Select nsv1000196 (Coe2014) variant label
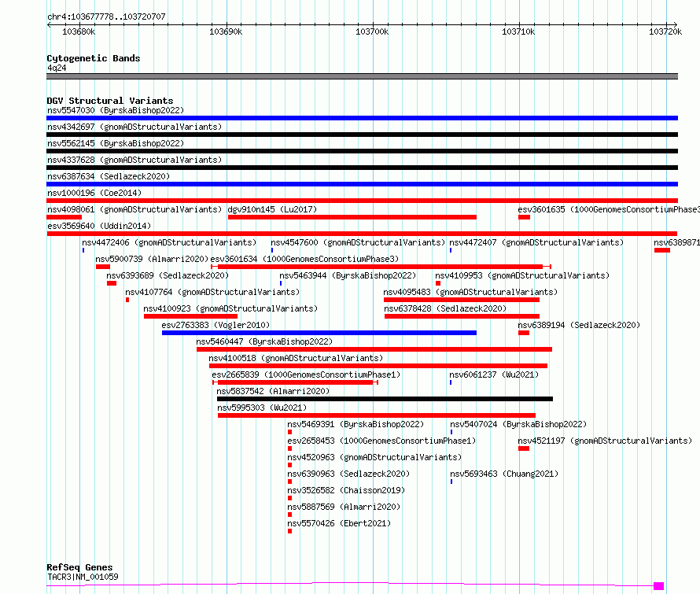Screen dimensions: 700x594 (x=94, y=193)
